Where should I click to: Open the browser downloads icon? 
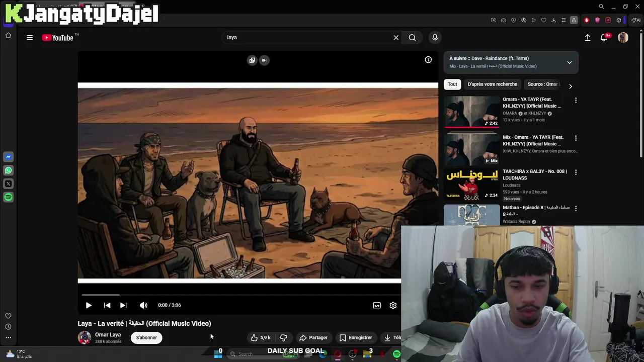click(553, 20)
